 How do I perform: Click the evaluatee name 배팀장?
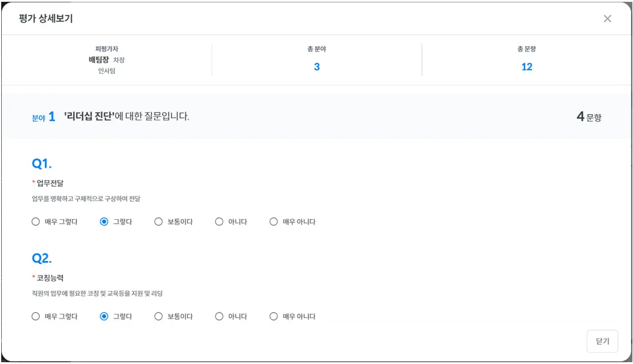[x=98, y=60]
